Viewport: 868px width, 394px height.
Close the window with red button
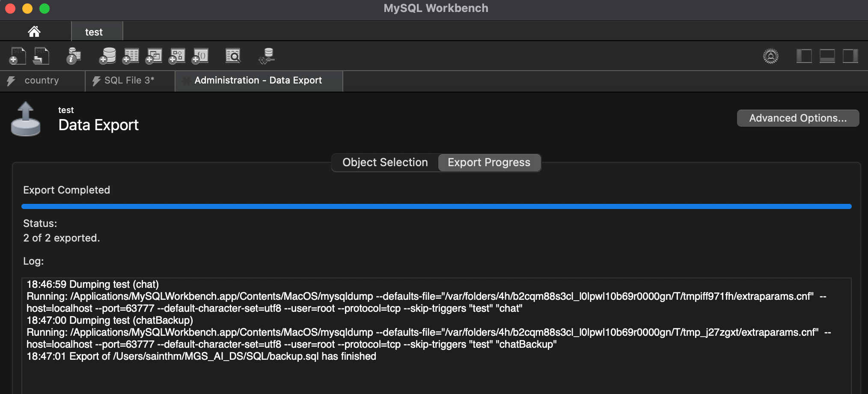[x=10, y=9]
